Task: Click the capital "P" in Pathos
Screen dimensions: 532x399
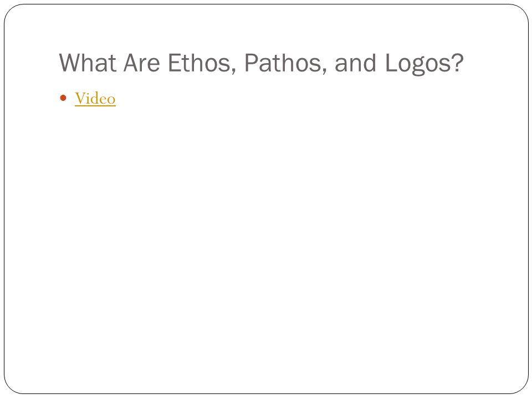Action: pos(251,63)
